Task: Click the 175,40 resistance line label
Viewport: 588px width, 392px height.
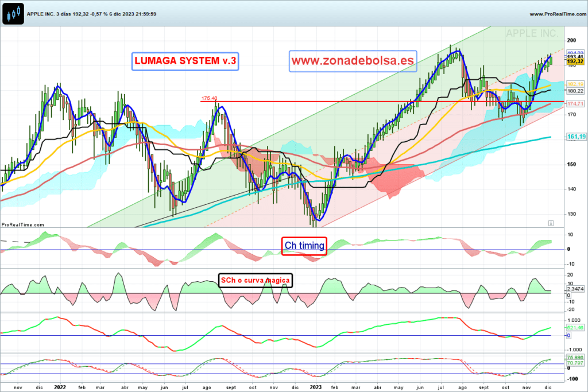Action: pos(209,99)
